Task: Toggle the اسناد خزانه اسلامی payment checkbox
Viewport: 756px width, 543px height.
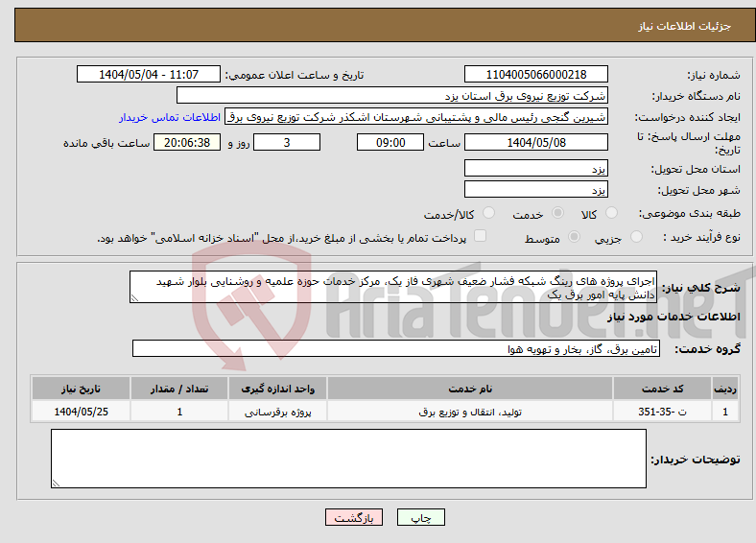Action: click(480, 235)
